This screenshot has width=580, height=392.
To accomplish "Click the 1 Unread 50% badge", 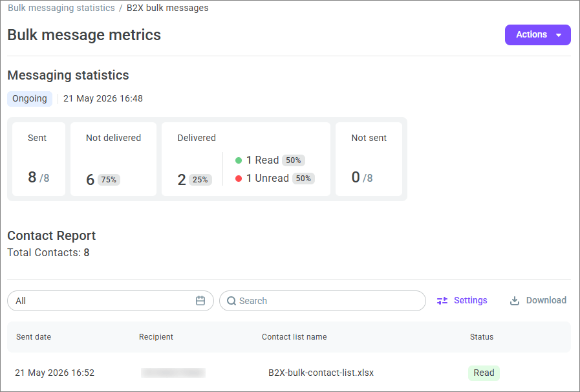I will point(303,179).
